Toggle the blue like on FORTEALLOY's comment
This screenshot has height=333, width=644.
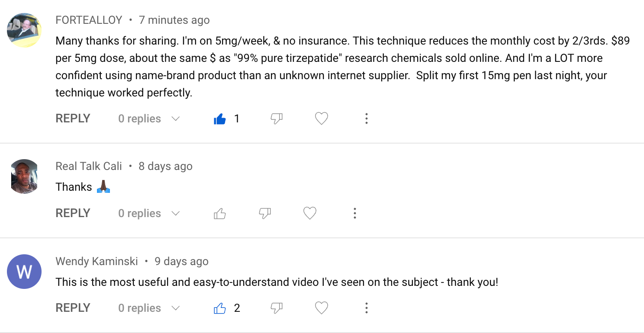pos(220,119)
